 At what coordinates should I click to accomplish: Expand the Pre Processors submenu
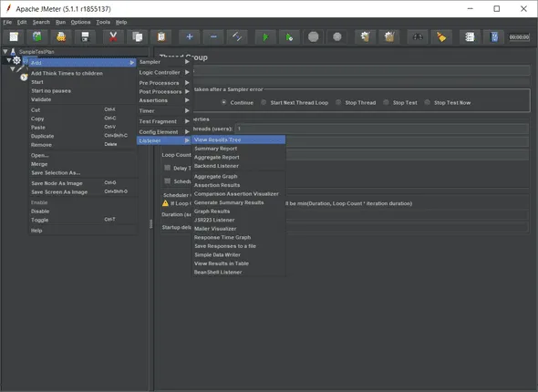click(x=164, y=83)
